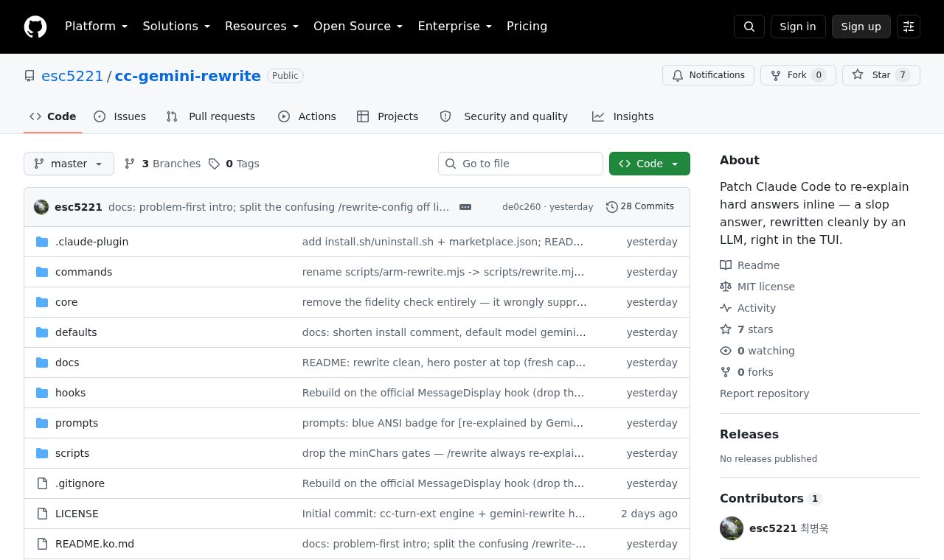
Task: Open the .gitignore file
Action: (x=80, y=483)
